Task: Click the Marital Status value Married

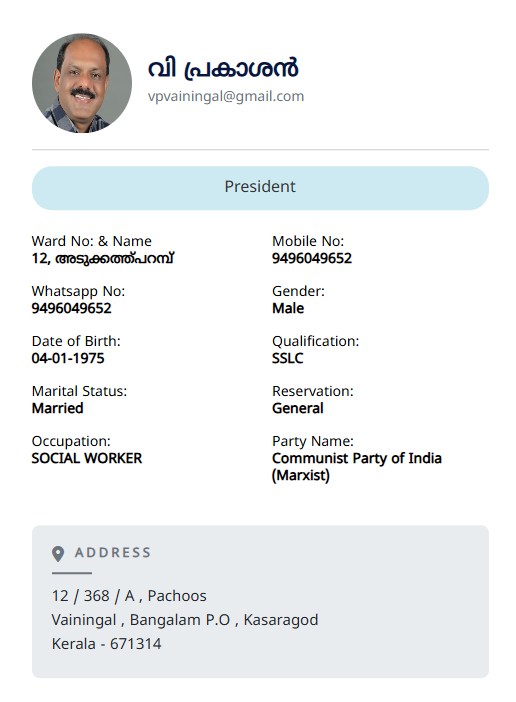Action: pyautogui.click(x=57, y=408)
